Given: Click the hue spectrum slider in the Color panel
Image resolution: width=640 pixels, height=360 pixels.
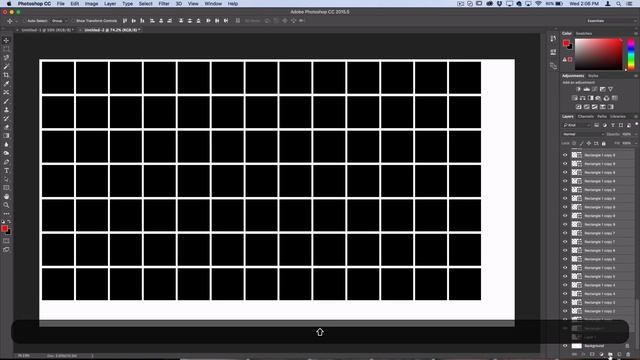Looking at the screenshot, I should click(x=631, y=54).
